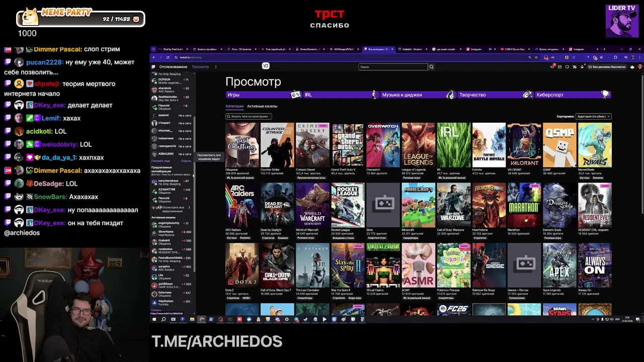This screenshot has width=644, height=362.
Task: Open the VALORANT category thumbnail
Action: pos(524,145)
